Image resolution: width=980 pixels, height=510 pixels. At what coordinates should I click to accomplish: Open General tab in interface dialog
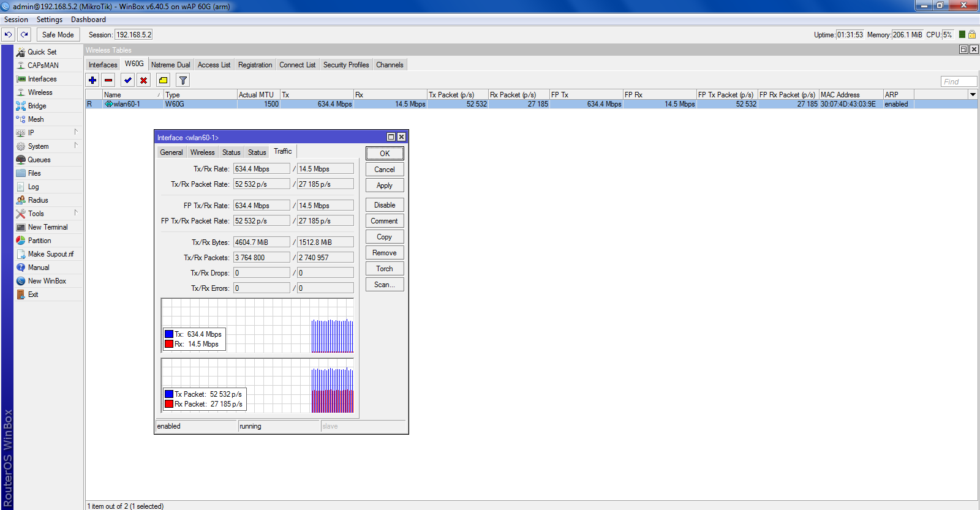pyautogui.click(x=171, y=152)
